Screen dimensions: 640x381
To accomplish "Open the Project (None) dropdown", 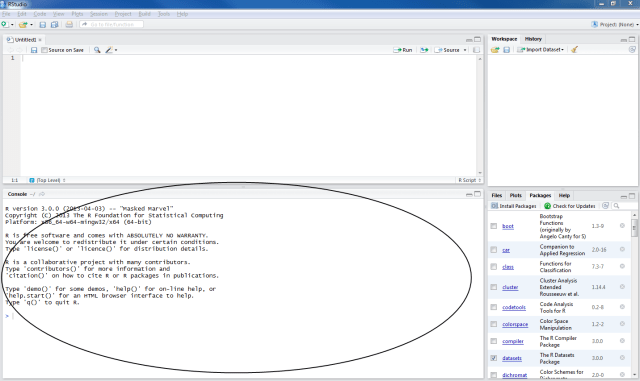I will coord(615,25).
